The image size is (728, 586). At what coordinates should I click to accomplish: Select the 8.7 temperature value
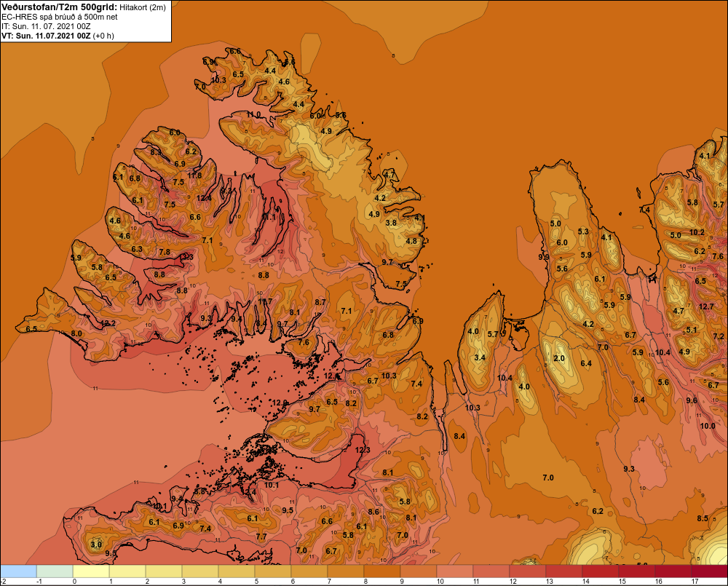point(320,302)
